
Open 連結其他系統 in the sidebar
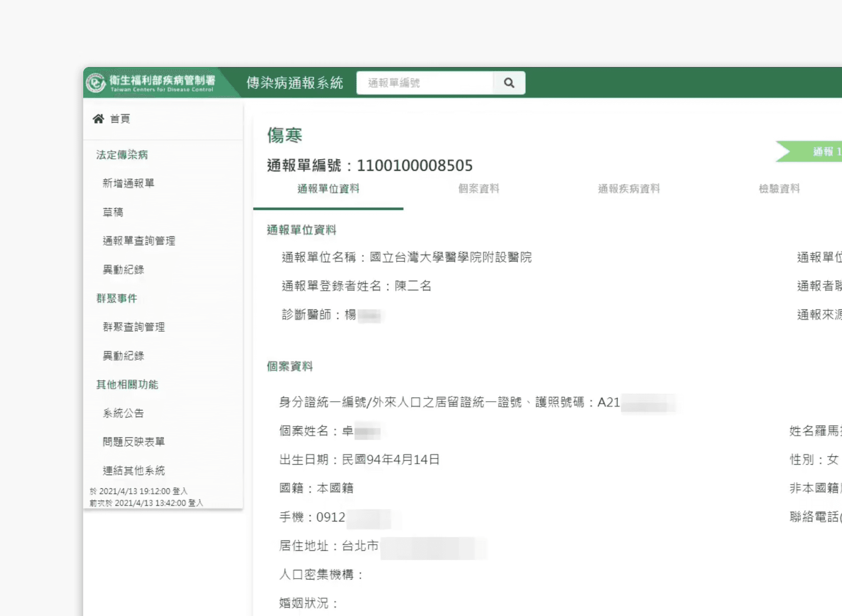coord(134,471)
